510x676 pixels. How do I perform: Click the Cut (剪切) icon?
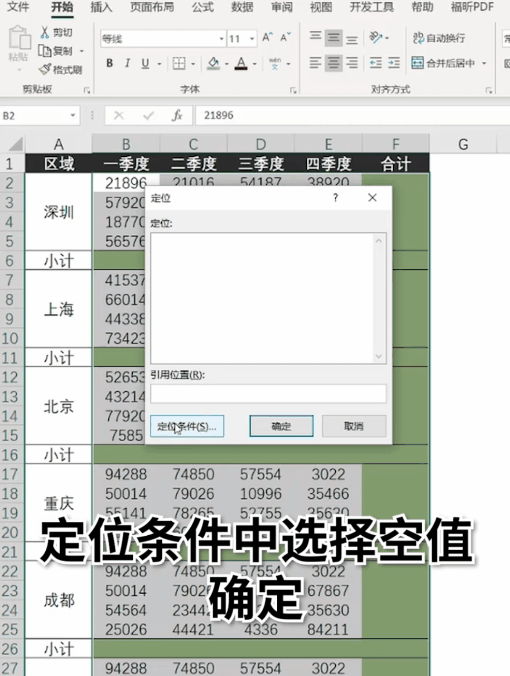[45, 32]
